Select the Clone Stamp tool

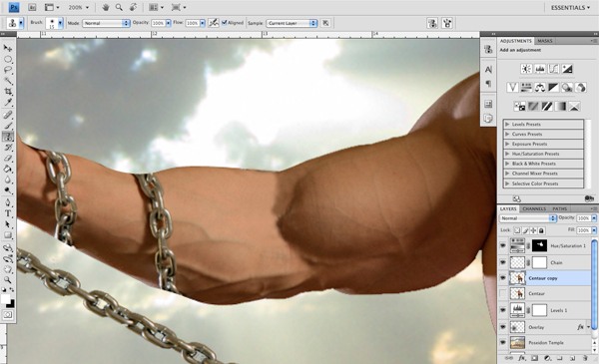click(x=8, y=137)
